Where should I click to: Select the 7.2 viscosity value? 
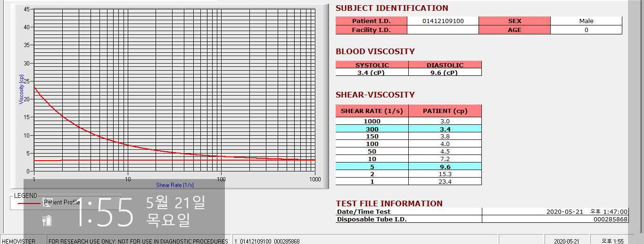click(x=445, y=159)
